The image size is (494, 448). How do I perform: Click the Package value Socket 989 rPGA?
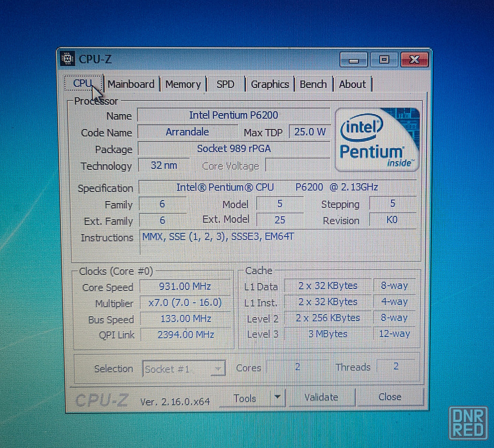pyautogui.click(x=234, y=149)
